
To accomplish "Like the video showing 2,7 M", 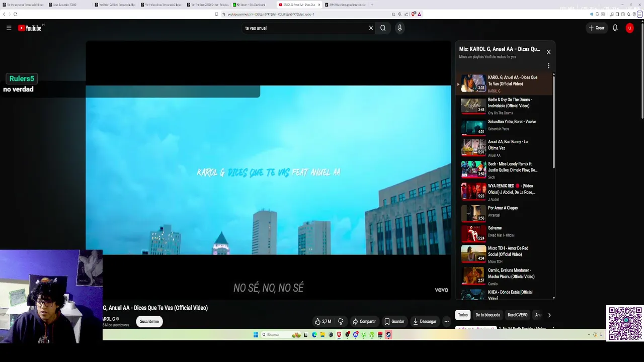I will (323, 321).
